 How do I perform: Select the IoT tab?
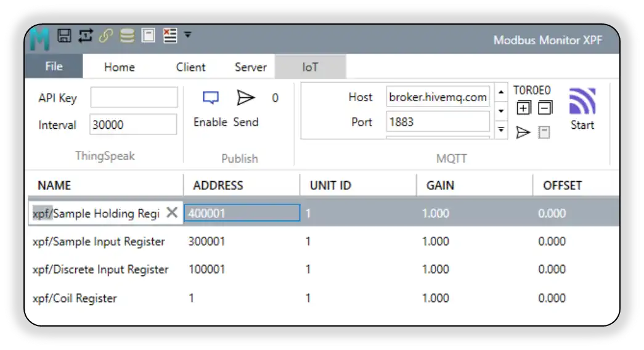[x=311, y=67]
